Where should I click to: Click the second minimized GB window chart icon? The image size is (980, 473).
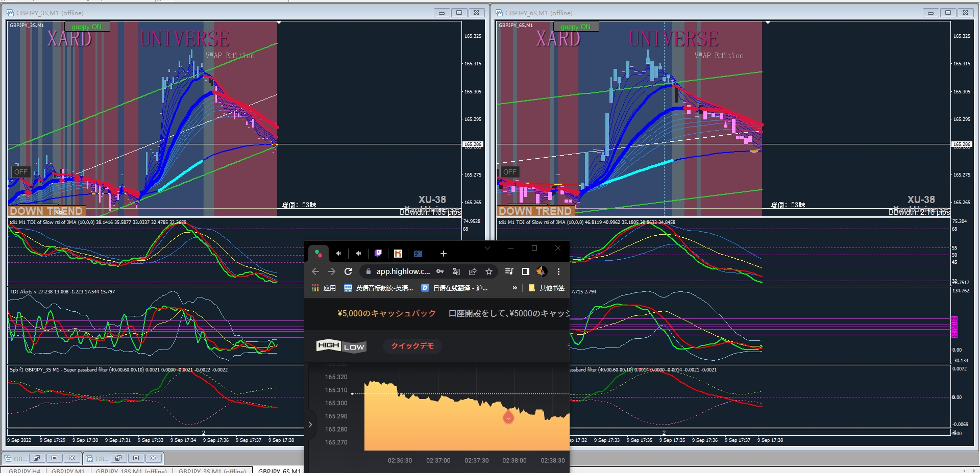(90, 458)
